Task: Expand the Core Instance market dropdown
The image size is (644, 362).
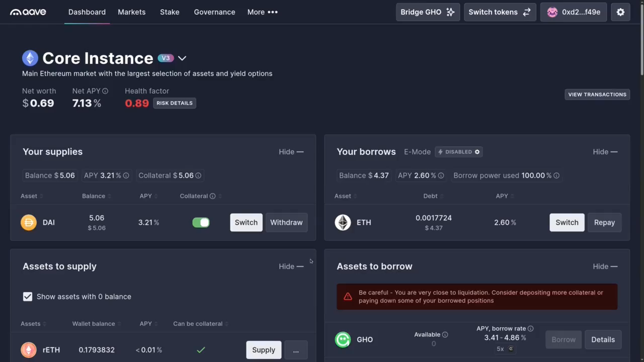Action: coord(182,58)
